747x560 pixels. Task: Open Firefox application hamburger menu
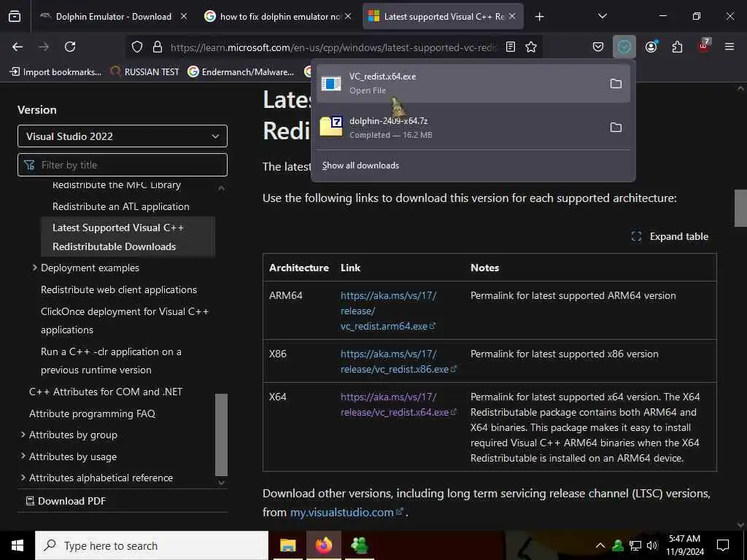(x=729, y=47)
